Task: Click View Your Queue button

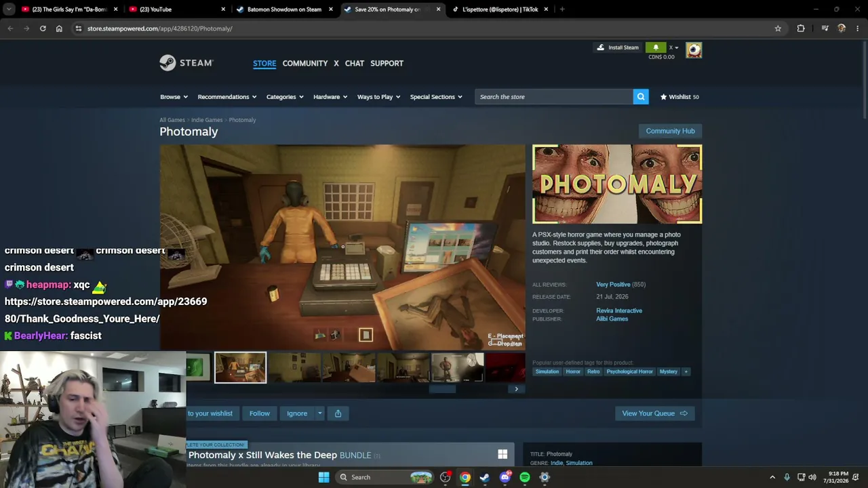Action: [x=654, y=413]
